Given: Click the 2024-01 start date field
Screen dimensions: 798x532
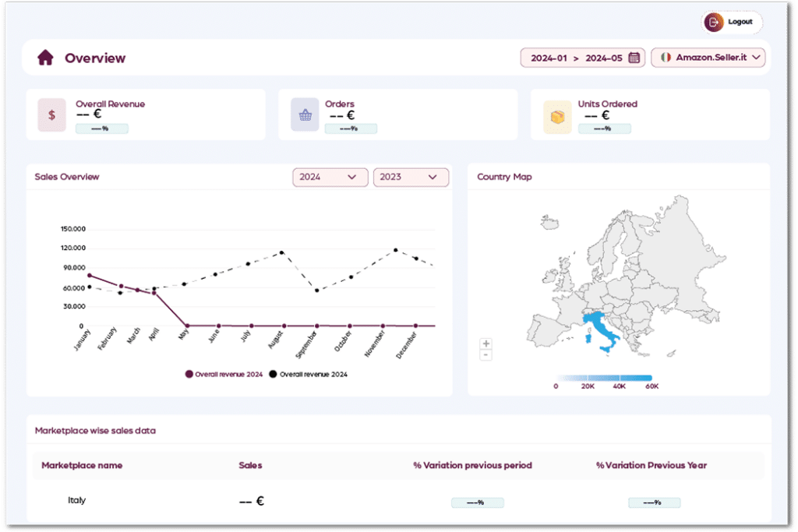Looking at the screenshot, I should (x=549, y=58).
